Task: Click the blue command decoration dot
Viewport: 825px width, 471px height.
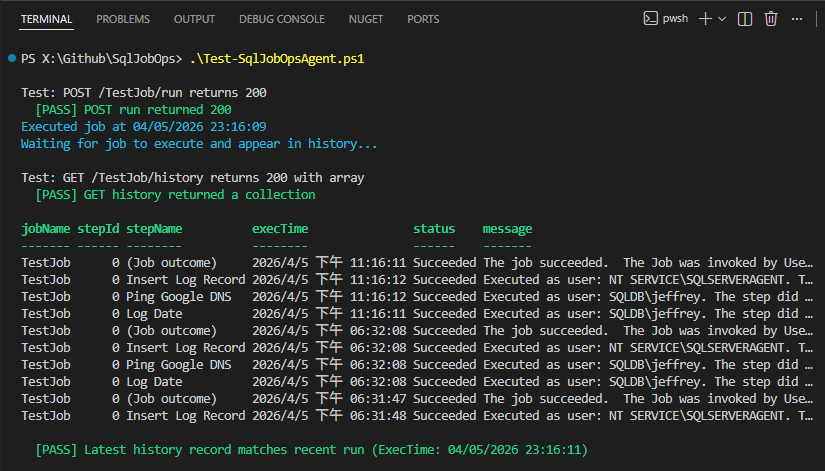Action: tap(11, 59)
